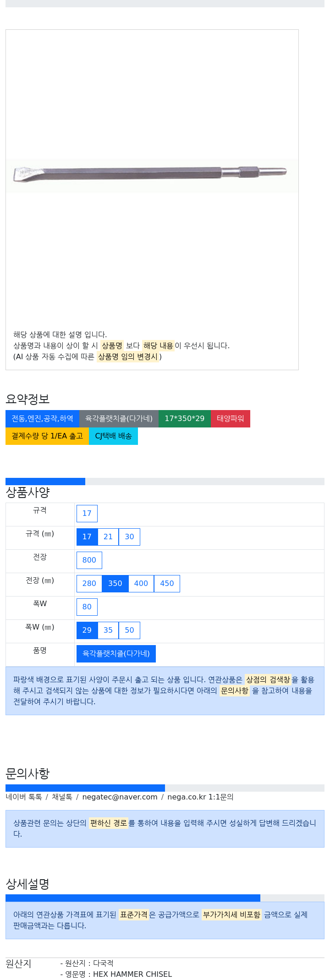Select the 전동,엔진,공작,하역 category tag
The image size is (330, 980).
[x=42, y=419]
